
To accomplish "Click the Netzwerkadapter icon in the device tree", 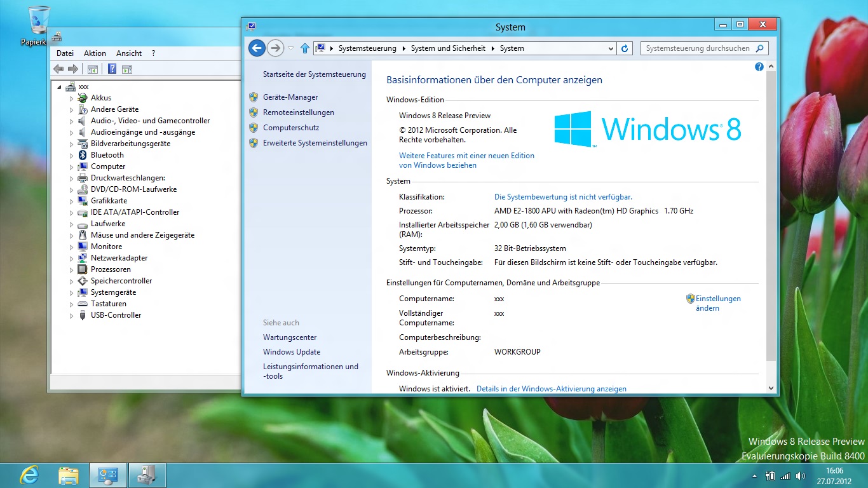I will pos(83,258).
